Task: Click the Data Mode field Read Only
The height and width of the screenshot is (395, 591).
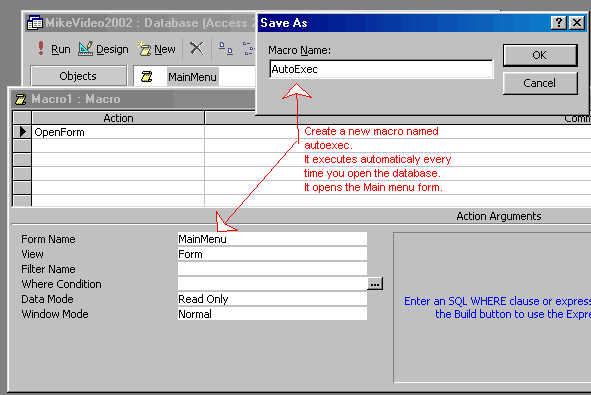Action: pos(272,299)
